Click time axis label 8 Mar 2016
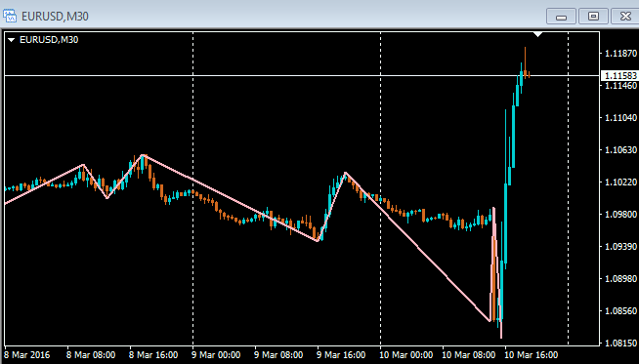 (x=27, y=355)
